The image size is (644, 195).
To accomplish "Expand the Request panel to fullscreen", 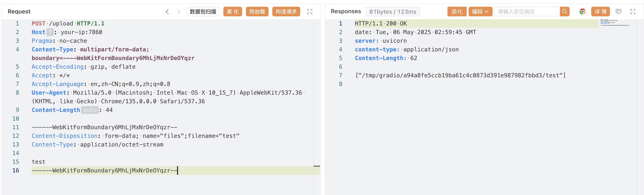I will click(x=310, y=12).
